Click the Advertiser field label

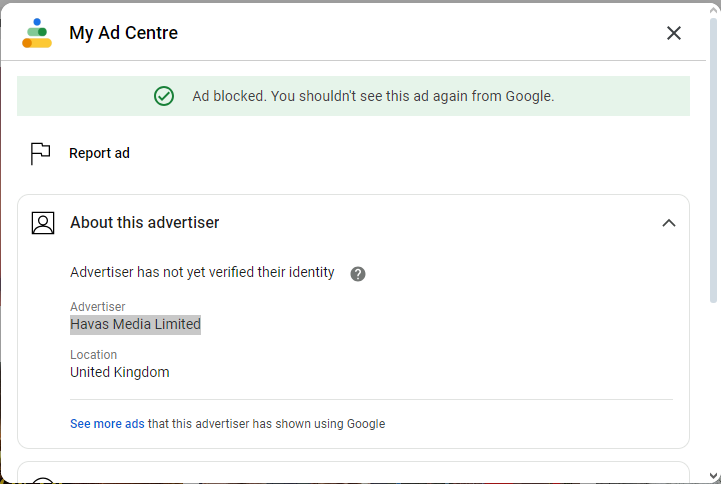(97, 307)
